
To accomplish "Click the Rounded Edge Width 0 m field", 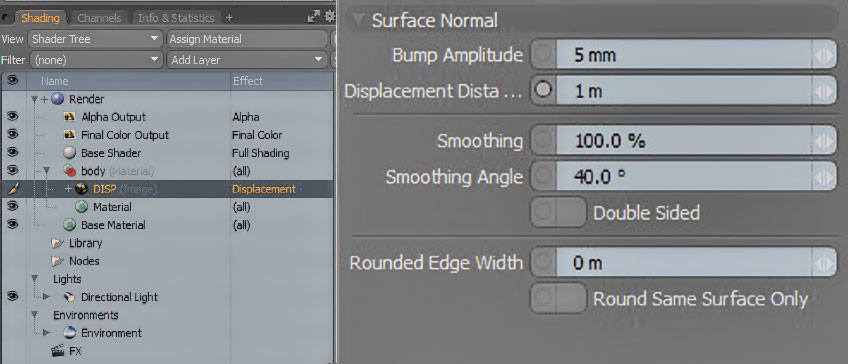I will coord(684,263).
